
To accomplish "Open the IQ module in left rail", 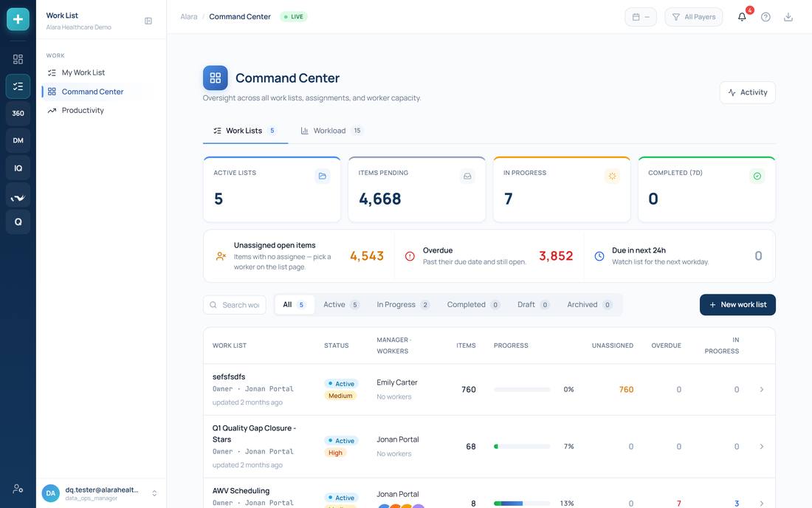I will 18,168.
